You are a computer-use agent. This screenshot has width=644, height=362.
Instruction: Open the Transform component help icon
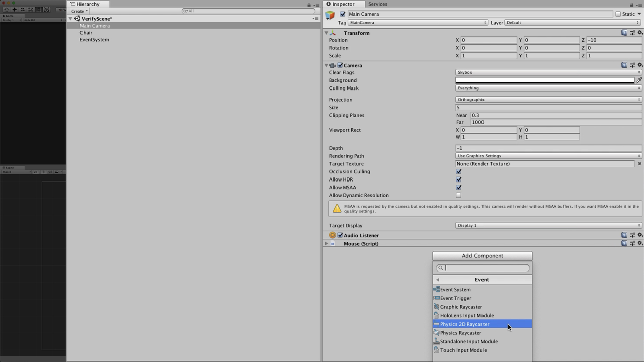pos(624,33)
